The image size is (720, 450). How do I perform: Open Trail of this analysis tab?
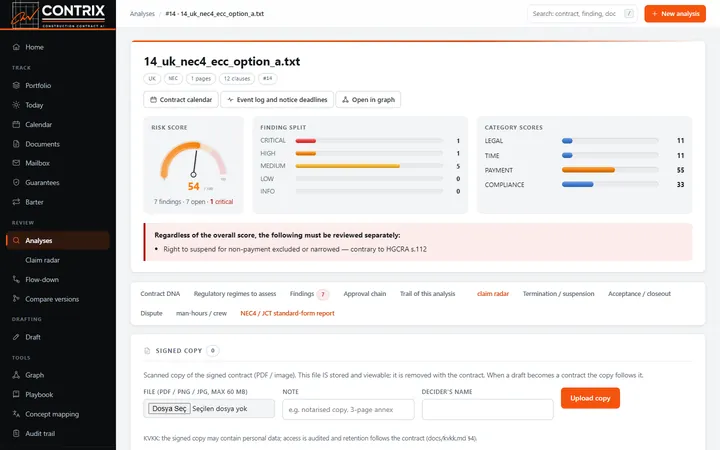427,294
